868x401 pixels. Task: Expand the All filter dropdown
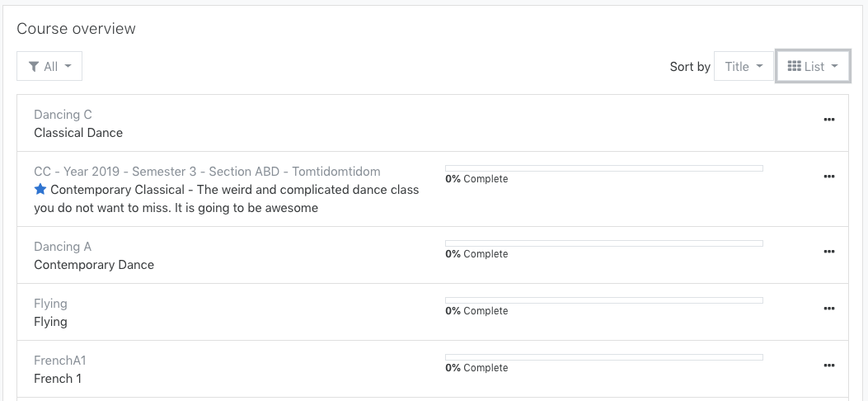tap(49, 66)
